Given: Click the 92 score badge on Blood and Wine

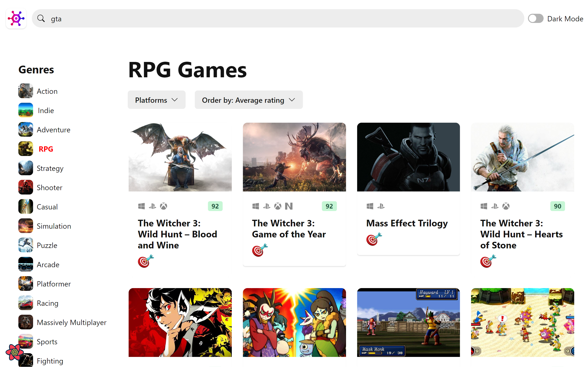Looking at the screenshot, I should (x=215, y=206).
